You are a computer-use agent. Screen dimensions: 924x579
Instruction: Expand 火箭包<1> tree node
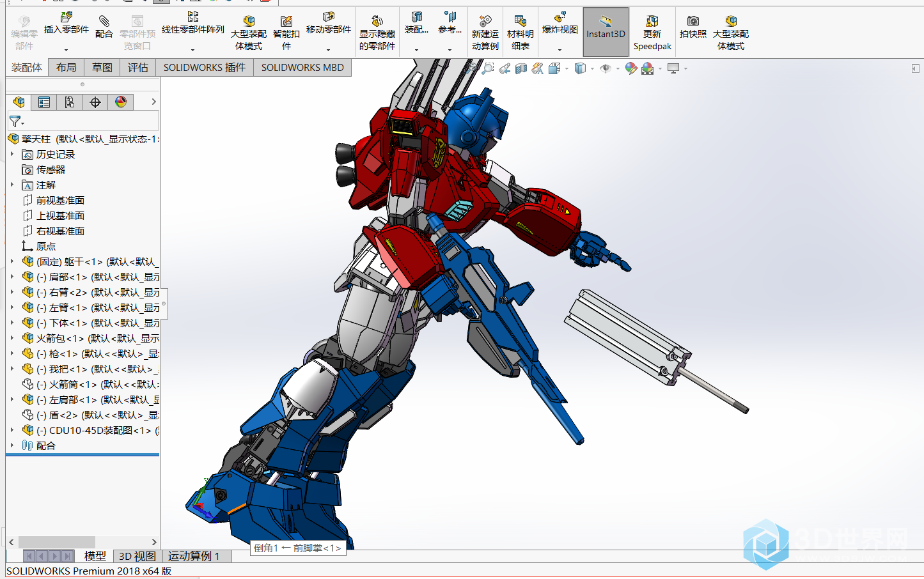12,338
